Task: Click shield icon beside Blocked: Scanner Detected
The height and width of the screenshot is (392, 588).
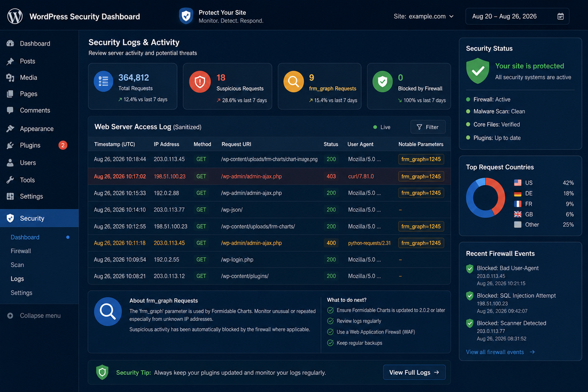Action: tap(470, 324)
